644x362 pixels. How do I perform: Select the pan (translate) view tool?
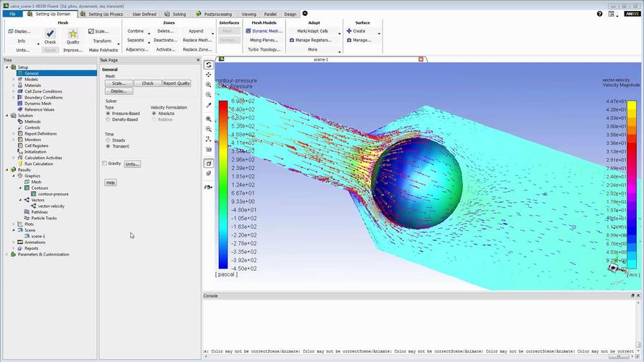click(209, 75)
